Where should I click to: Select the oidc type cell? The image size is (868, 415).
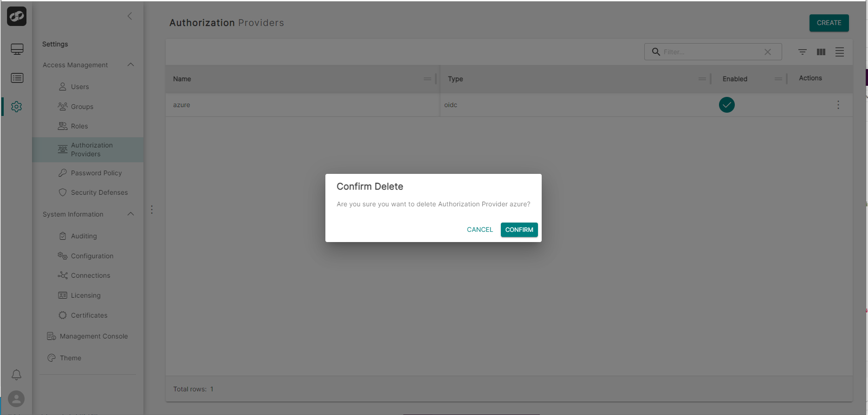[x=577, y=105]
